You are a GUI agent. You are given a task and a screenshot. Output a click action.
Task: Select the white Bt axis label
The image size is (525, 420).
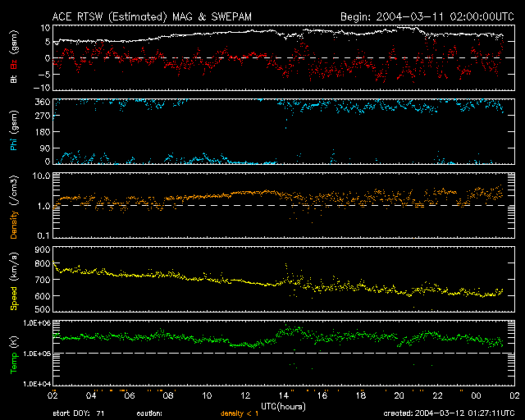pos(14,78)
